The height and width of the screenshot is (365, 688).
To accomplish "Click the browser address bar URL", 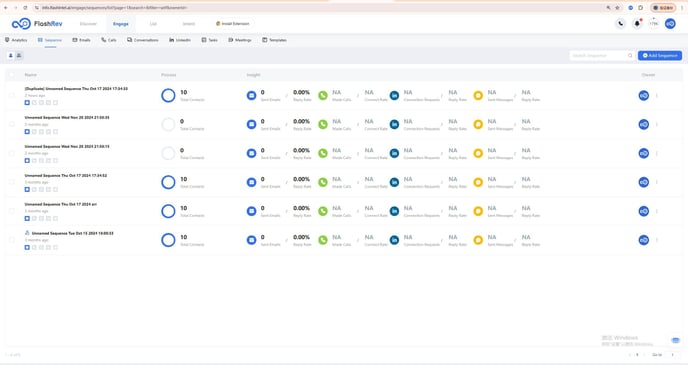I will pos(115,8).
